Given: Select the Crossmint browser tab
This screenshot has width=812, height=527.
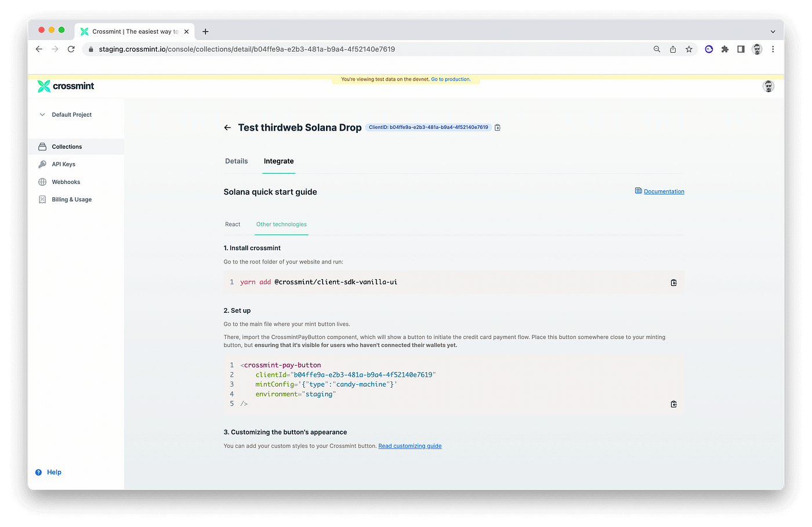Looking at the screenshot, I should pyautogui.click(x=135, y=31).
